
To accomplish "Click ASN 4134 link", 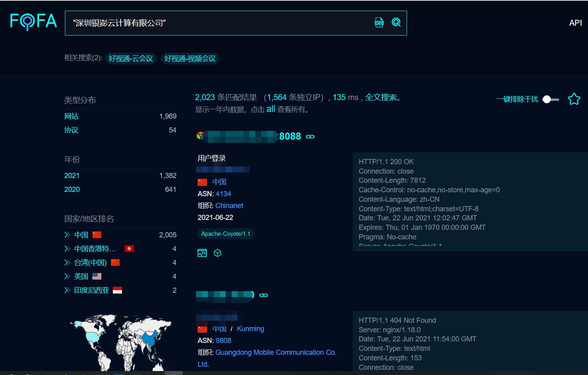I will point(223,194).
